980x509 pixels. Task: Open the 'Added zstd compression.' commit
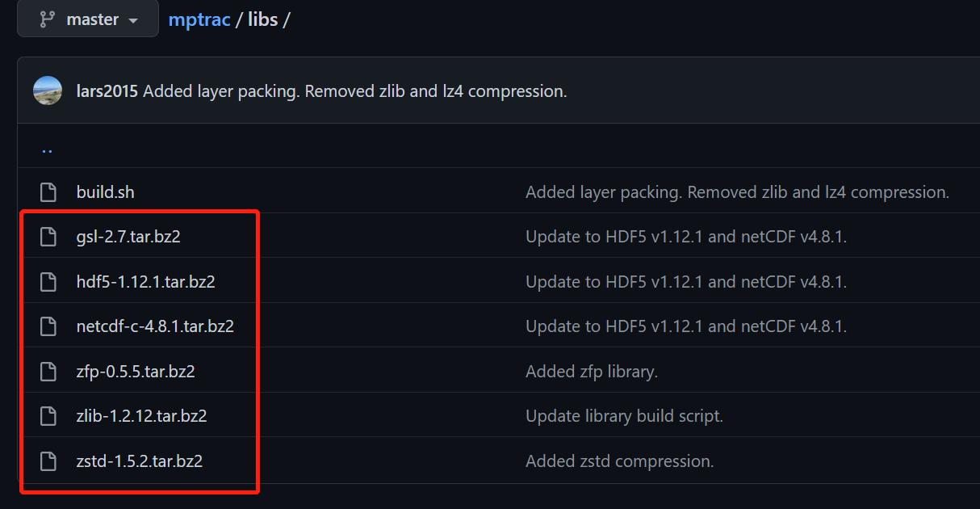click(x=619, y=461)
